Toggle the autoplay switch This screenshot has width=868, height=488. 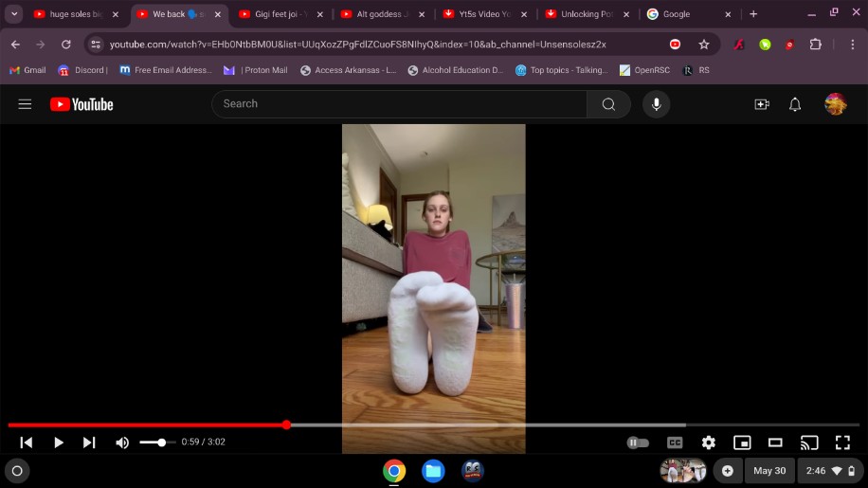pos(638,443)
